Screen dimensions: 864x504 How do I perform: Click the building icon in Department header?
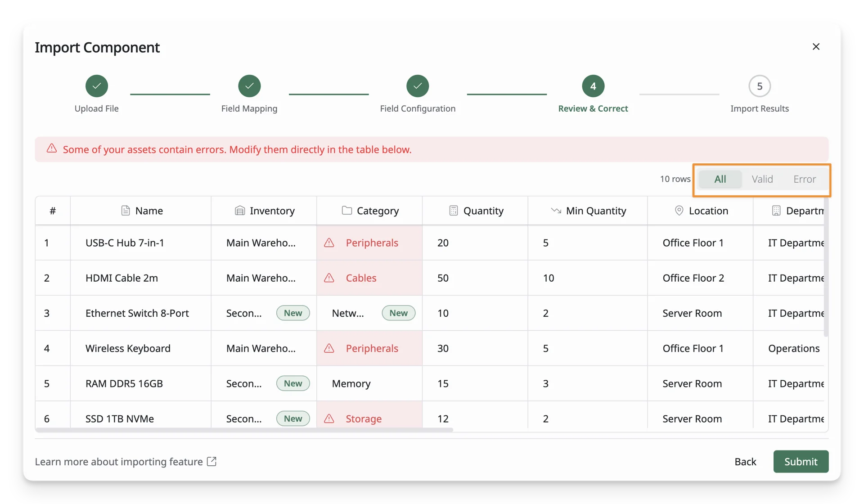pos(776,211)
